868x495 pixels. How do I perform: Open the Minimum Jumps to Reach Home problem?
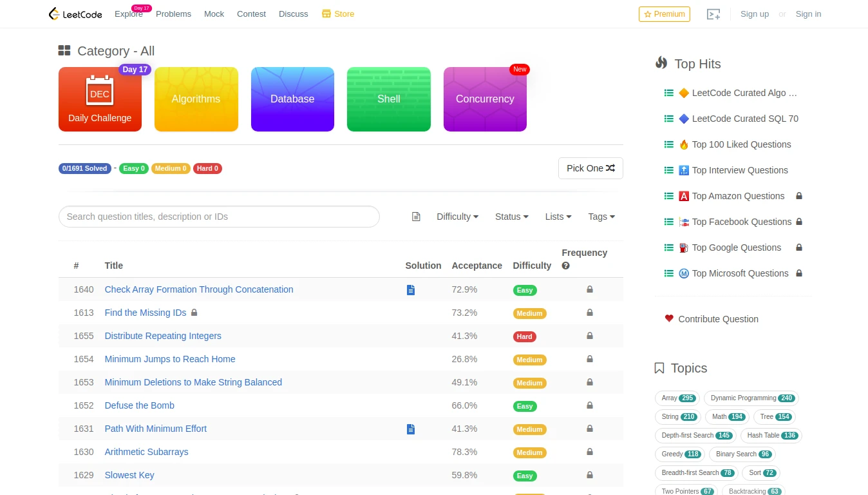170,359
